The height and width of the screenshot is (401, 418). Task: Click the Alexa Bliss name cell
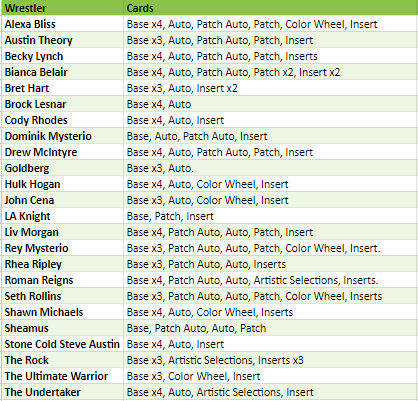coord(62,24)
